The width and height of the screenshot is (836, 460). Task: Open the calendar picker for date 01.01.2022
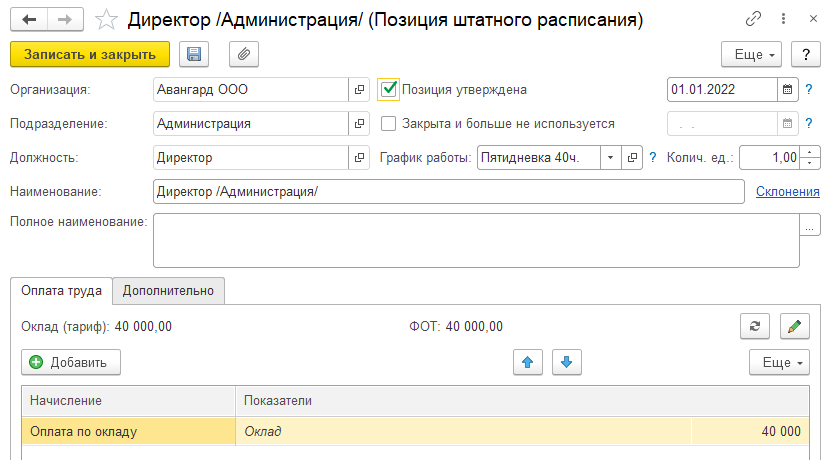(788, 89)
